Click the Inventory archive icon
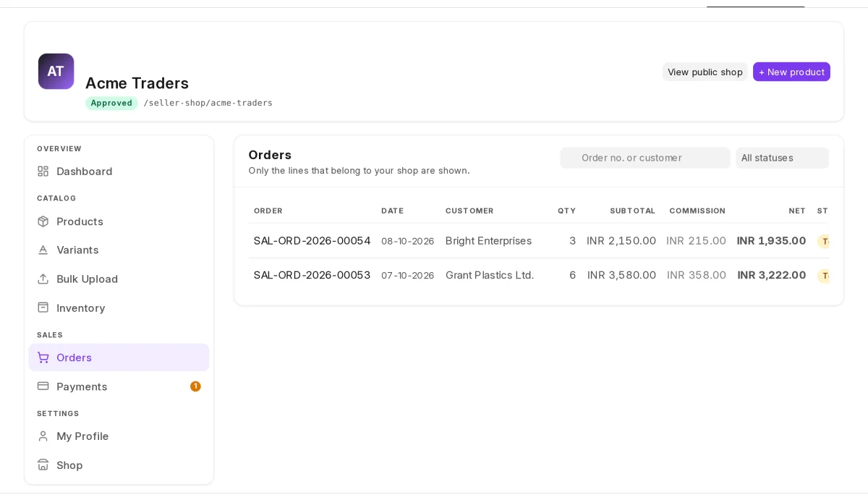 pyautogui.click(x=43, y=308)
